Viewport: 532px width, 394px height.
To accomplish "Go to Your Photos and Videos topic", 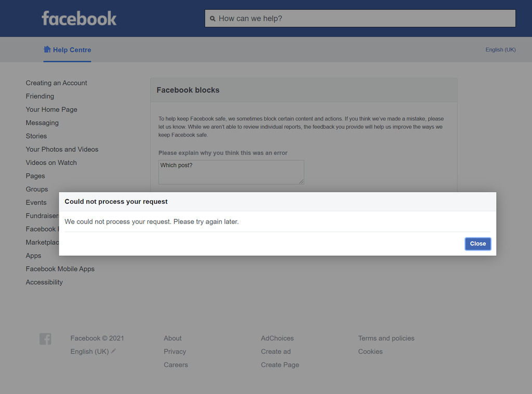I will point(62,149).
